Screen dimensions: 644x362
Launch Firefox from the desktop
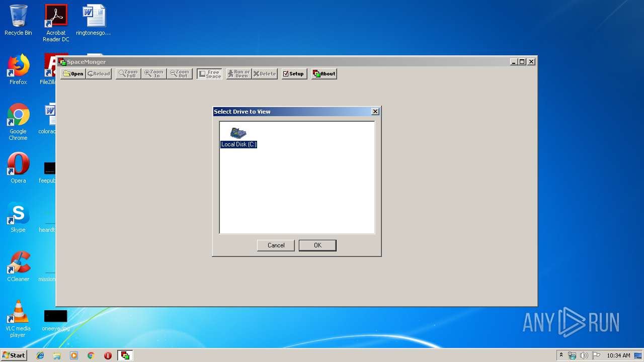18,69
